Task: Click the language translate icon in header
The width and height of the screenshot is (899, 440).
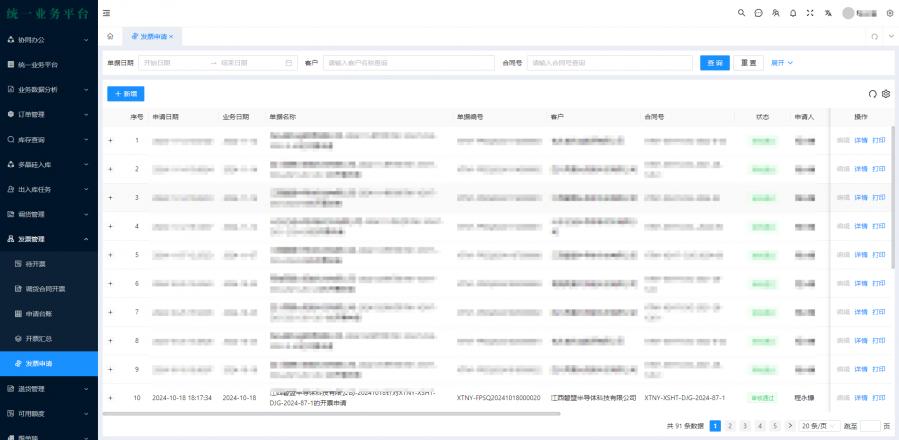Action: [x=827, y=13]
